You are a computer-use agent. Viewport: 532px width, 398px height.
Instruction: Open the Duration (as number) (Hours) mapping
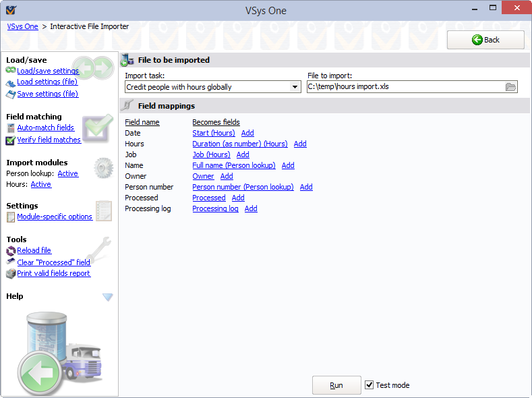click(239, 144)
